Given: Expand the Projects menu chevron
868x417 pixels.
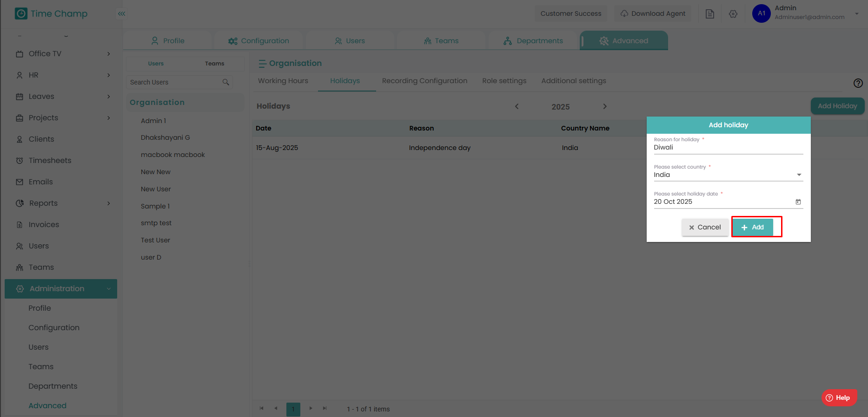Looking at the screenshot, I should click(x=109, y=118).
